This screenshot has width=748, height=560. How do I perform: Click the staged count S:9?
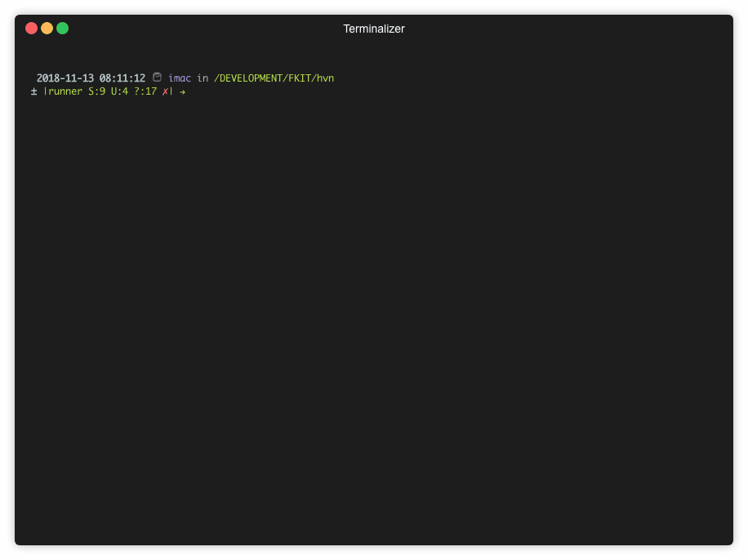96,91
